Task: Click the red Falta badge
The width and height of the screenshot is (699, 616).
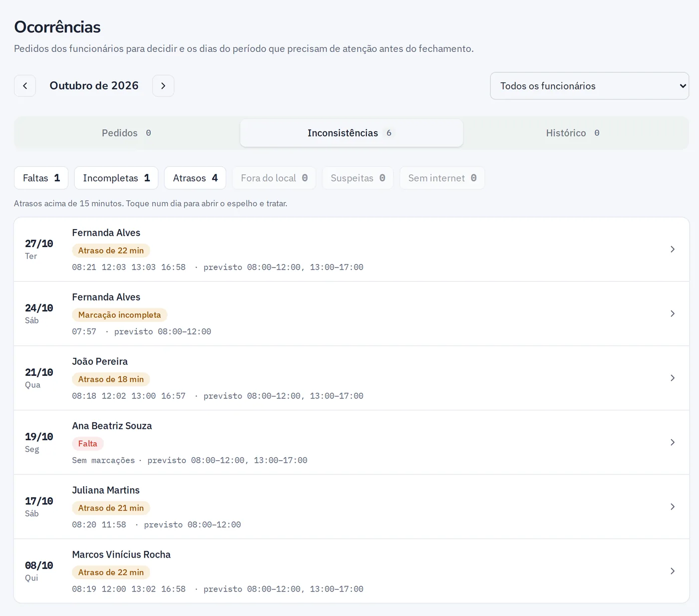Action: click(x=88, y=444)
